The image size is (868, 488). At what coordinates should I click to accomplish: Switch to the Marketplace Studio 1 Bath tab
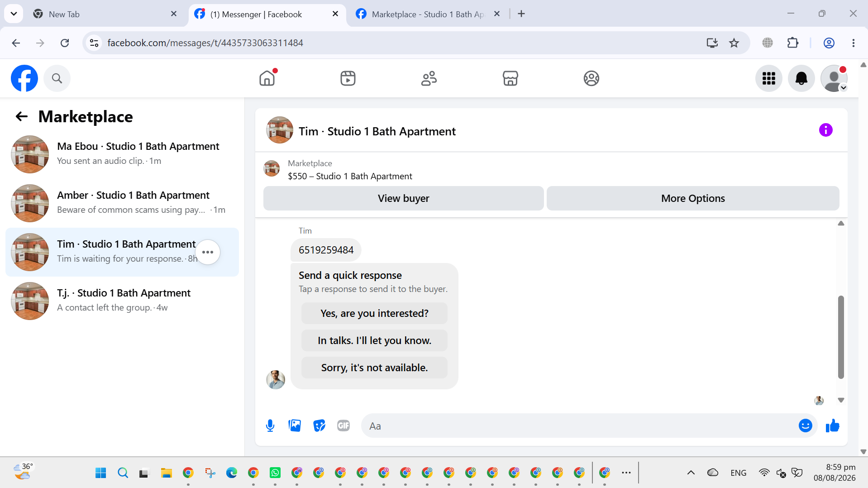click(428, 14)
